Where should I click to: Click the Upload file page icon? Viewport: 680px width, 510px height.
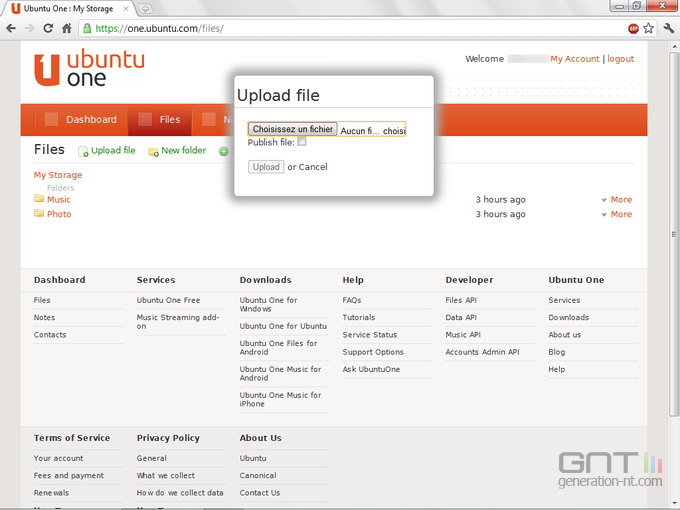(83, 151)
